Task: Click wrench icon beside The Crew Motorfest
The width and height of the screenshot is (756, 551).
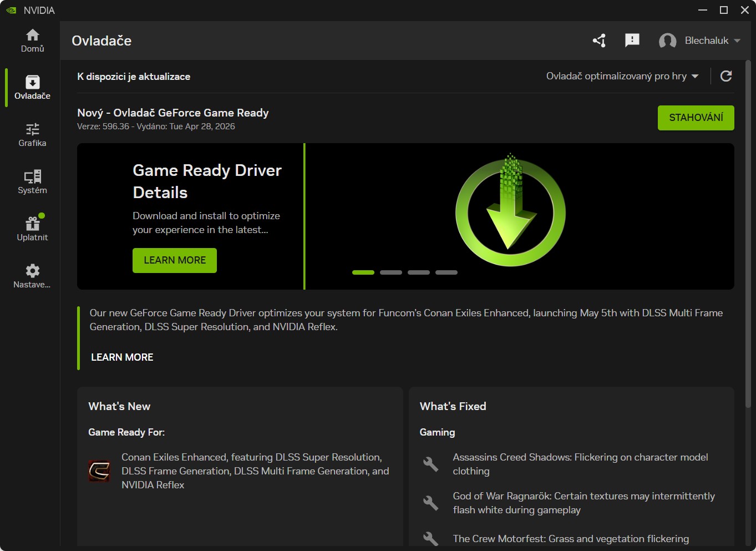Action: [x=430, y=539]
